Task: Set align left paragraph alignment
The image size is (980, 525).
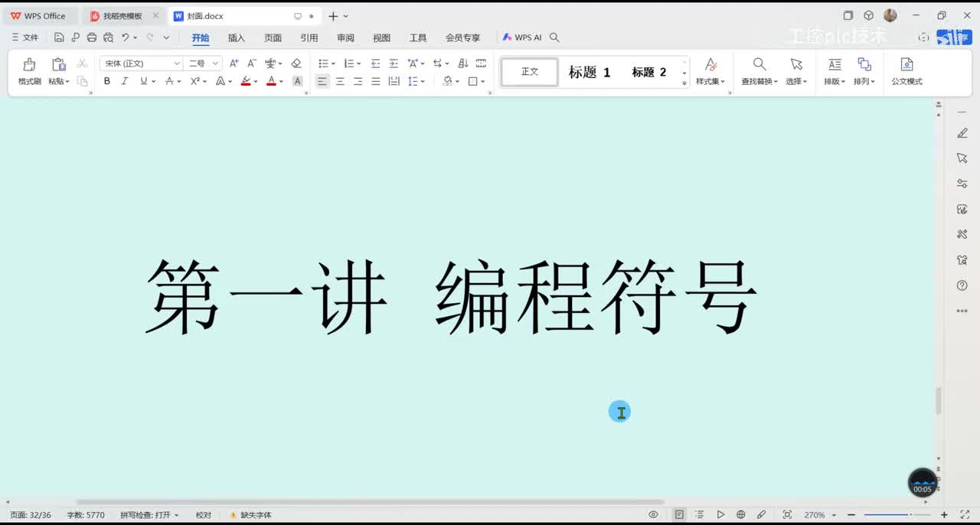Action: [322, 81]
